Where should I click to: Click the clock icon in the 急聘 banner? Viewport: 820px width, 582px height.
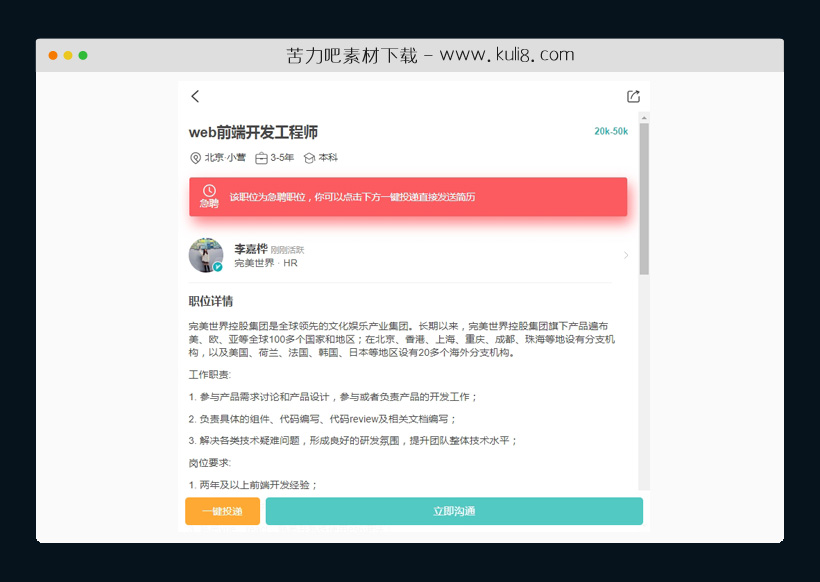209,191
